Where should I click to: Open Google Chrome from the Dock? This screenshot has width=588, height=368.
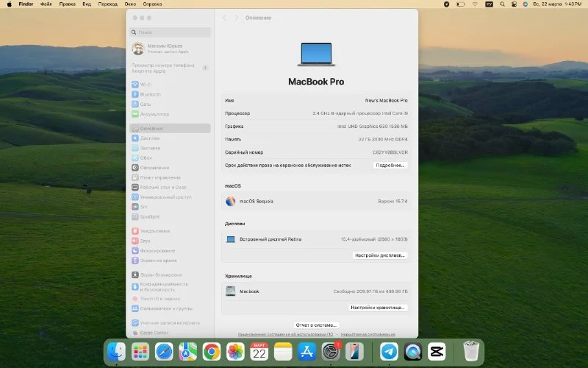pyautogui.click(x=212, y=352)
